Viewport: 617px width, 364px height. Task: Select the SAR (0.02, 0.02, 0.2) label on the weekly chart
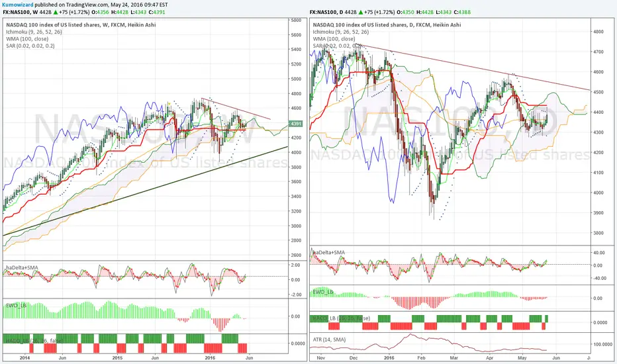(30, 46)
